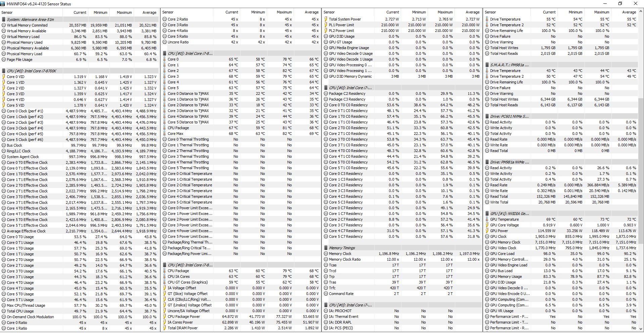The image size is (644, 333).
Task: Select the Core 3 Distance to TjMAX row
Action: tap(241, 111)
